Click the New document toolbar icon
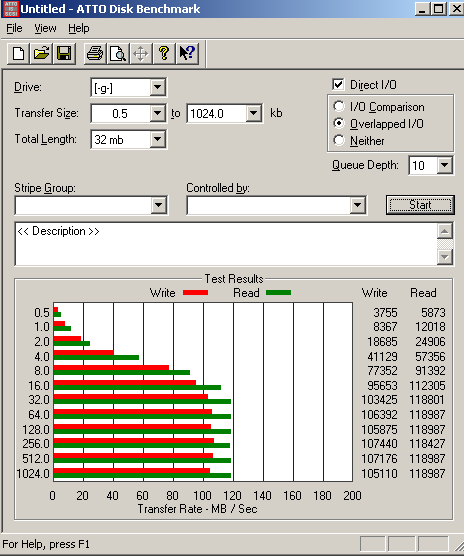This screenshot has width=464, height=556. [18, 54]
